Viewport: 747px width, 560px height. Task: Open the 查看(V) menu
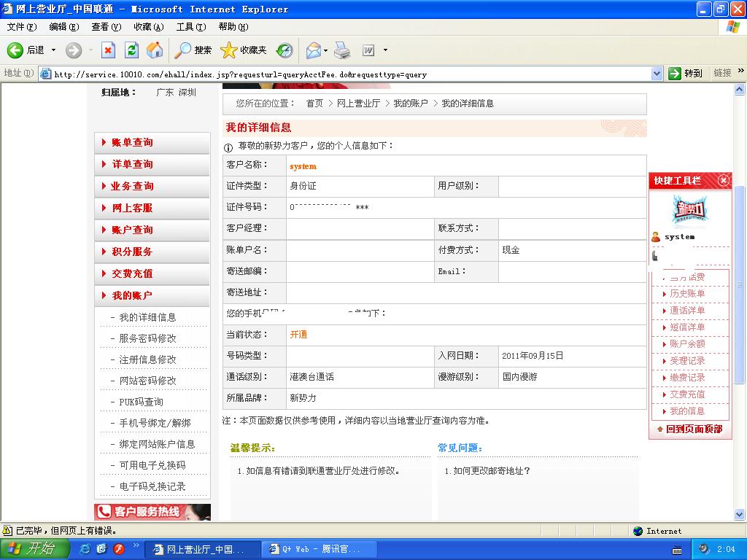[106, 27]
